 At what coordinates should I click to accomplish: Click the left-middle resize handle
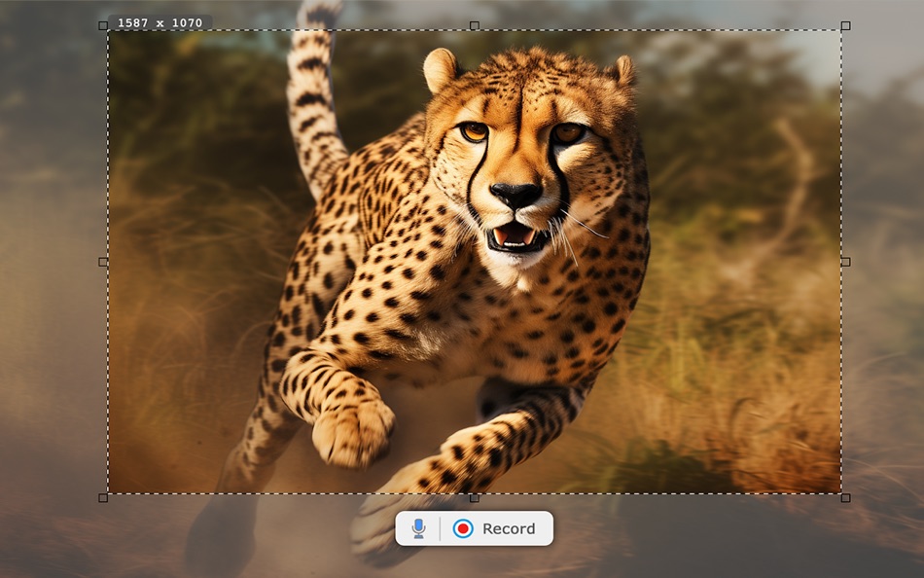tap(101, 262)
